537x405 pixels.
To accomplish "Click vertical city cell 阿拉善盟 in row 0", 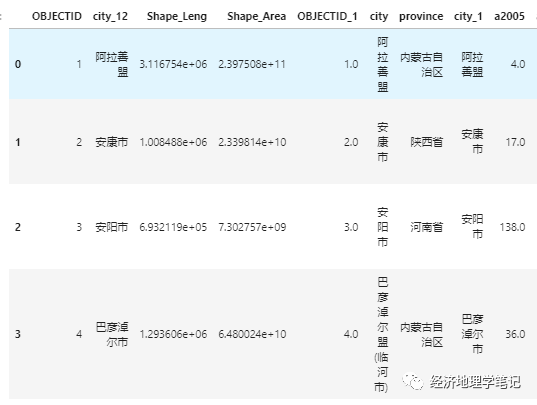I will pos(383,64).
